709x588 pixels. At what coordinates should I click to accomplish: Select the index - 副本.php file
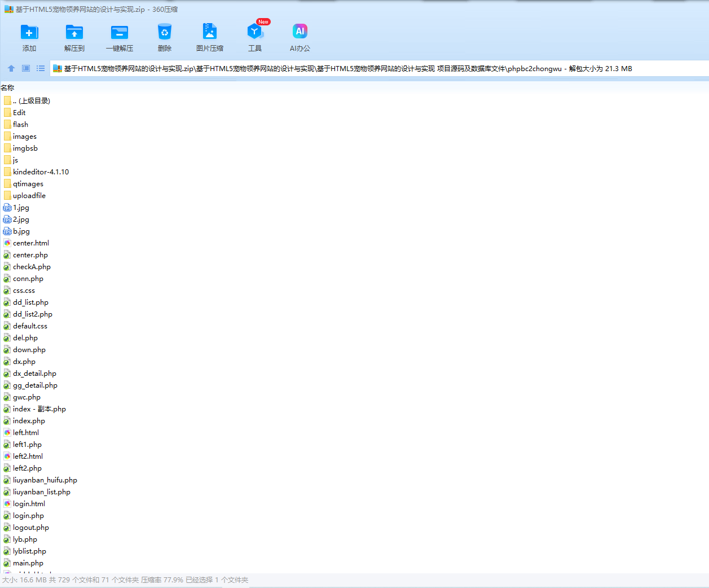[x=34, y=409]
